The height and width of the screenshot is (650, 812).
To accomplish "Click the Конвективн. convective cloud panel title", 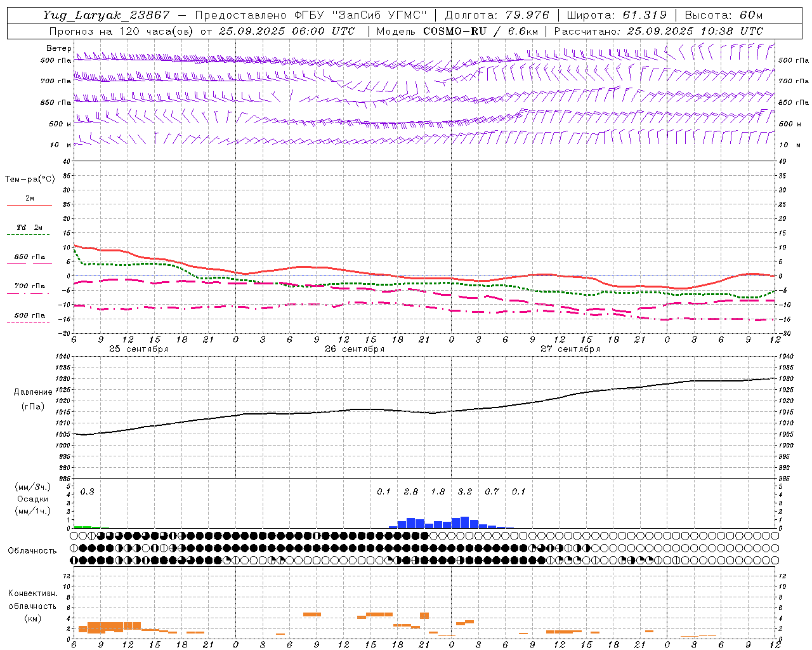I will point(32,594).
